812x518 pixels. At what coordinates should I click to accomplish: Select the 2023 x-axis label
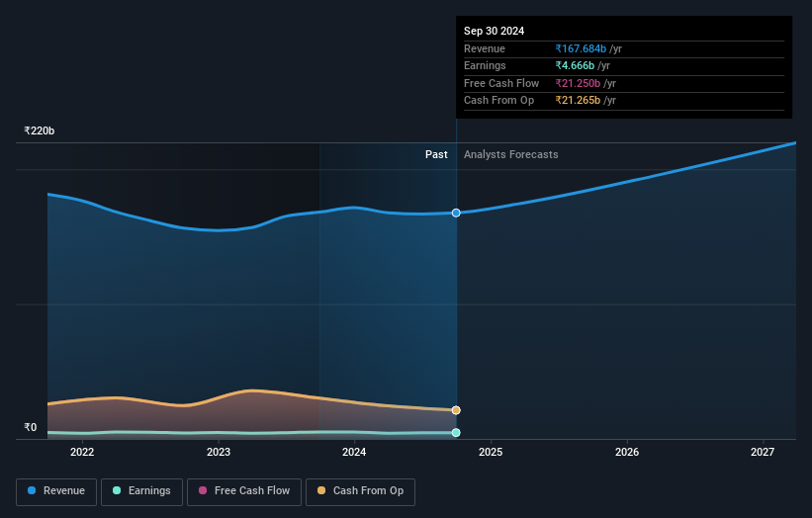219,452
